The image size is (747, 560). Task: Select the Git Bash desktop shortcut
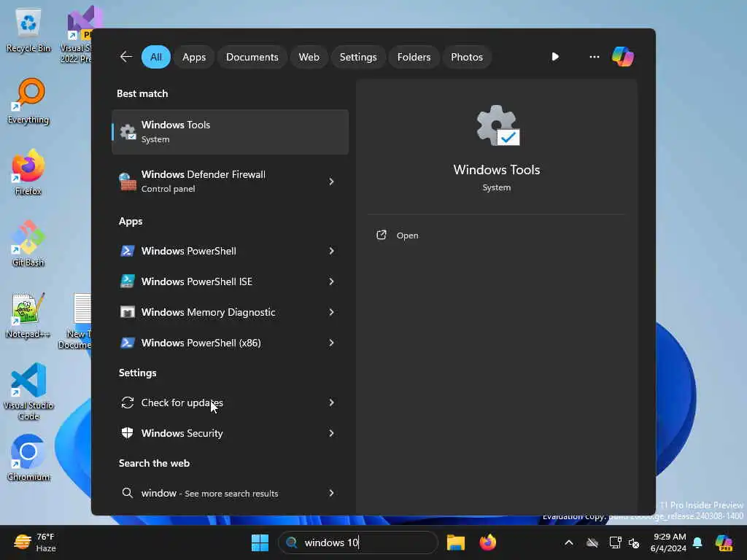click(28, 244)
